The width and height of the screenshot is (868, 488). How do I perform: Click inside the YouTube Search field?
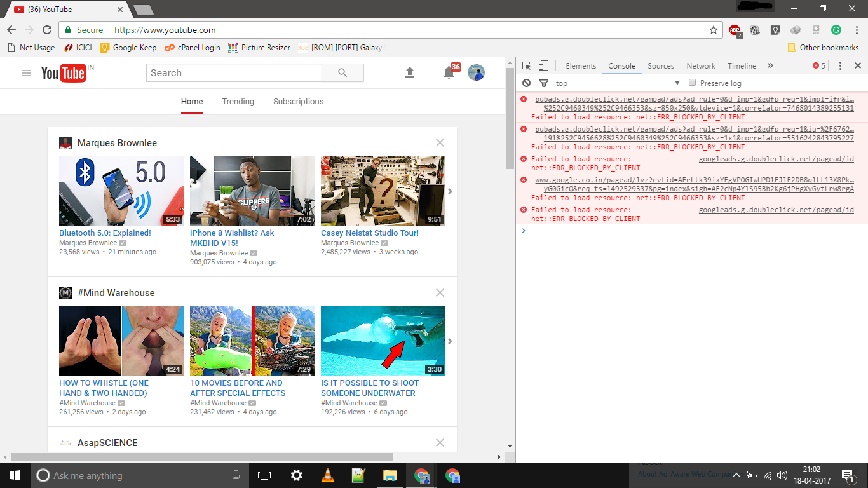coord(234,73)
